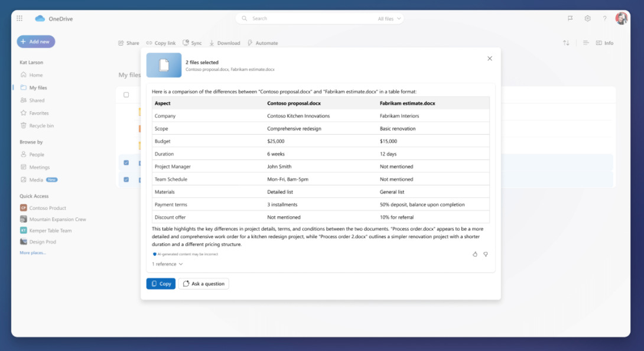Click the Mon-Fri, 8am-5pm cell
This screenshot has height=351, width=644.
pyautogui.click(x=288, y=179)
